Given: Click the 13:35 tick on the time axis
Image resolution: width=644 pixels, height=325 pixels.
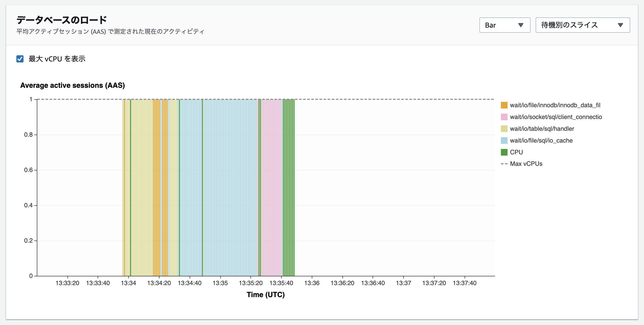Looking at the screenshot, I should click(220, 283).
